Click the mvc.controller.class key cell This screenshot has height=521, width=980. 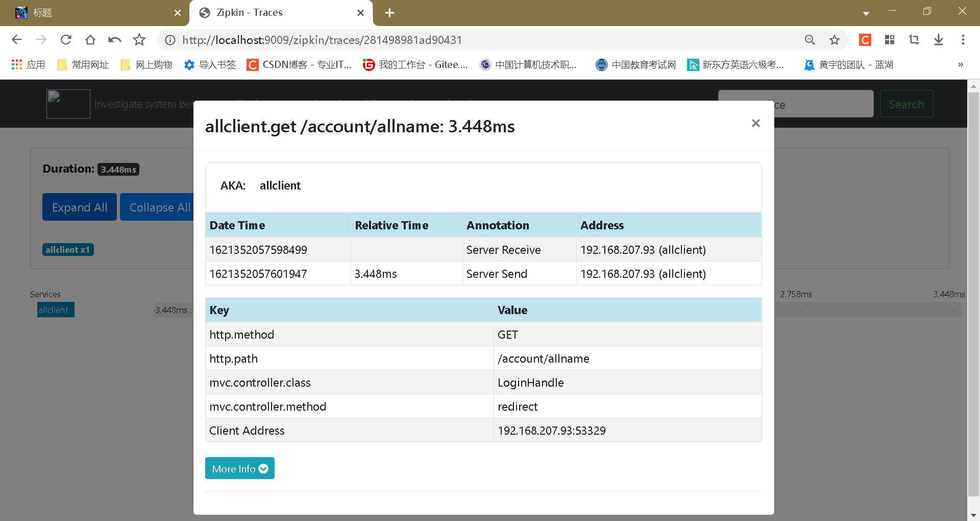pos(349,382)
